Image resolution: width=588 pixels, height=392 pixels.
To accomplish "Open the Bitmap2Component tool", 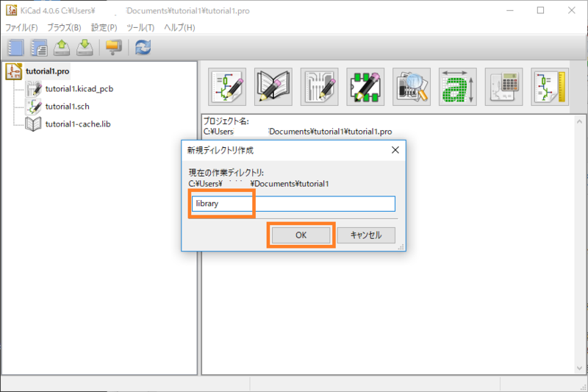I will point(458,87).
